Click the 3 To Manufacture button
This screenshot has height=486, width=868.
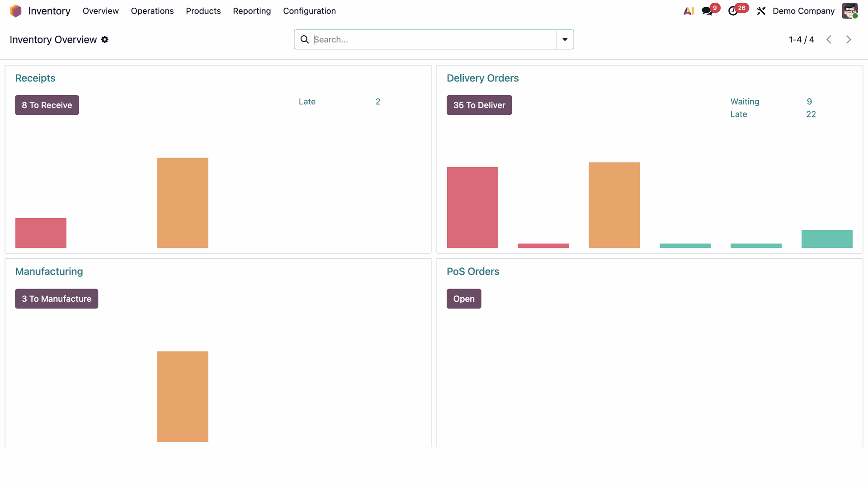[57, 299]
